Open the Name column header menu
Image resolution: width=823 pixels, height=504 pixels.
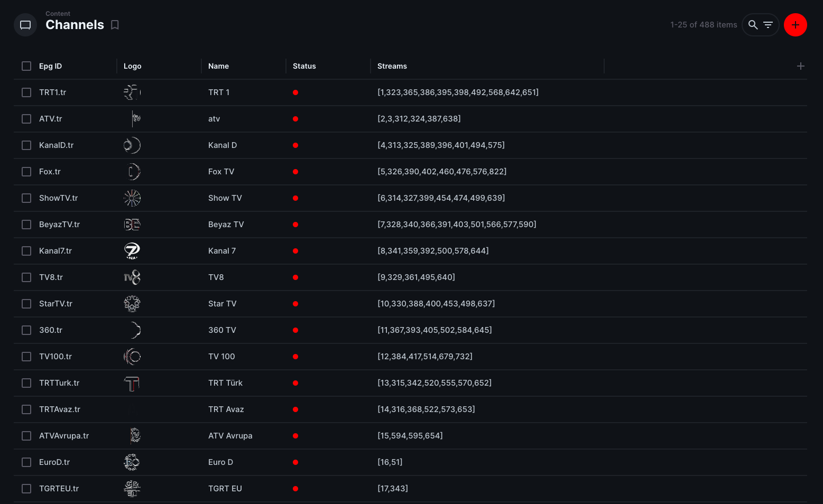click(218, 66)
